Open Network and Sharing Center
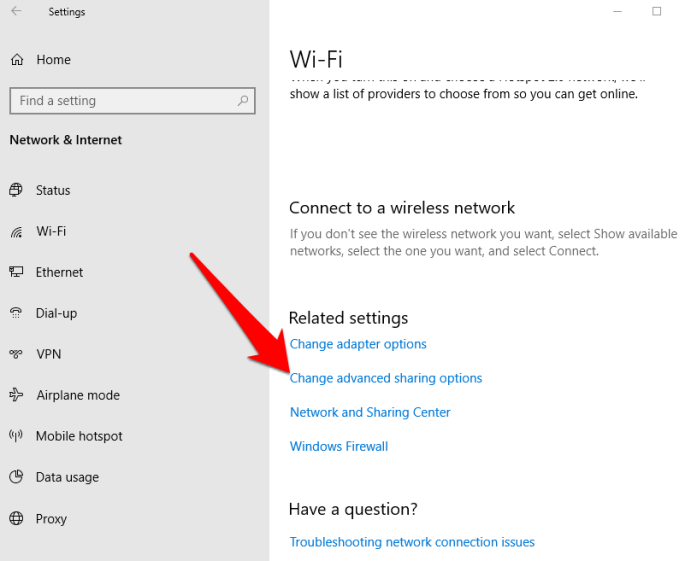680x561 pixels. pos(370,412)
